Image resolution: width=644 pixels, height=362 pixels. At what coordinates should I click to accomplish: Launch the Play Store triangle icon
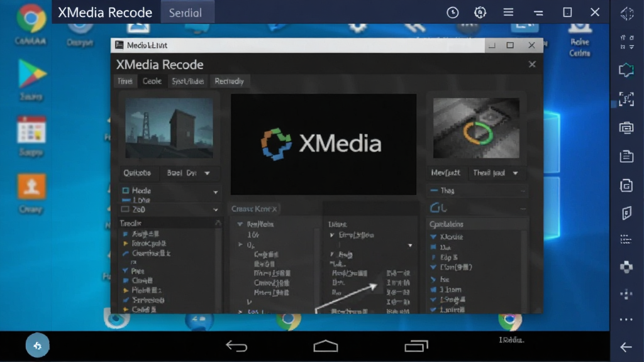(x=32, y=74)
